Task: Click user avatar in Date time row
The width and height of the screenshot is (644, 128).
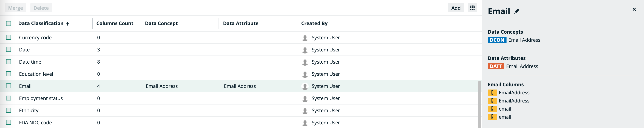Action: coord(305,62)
